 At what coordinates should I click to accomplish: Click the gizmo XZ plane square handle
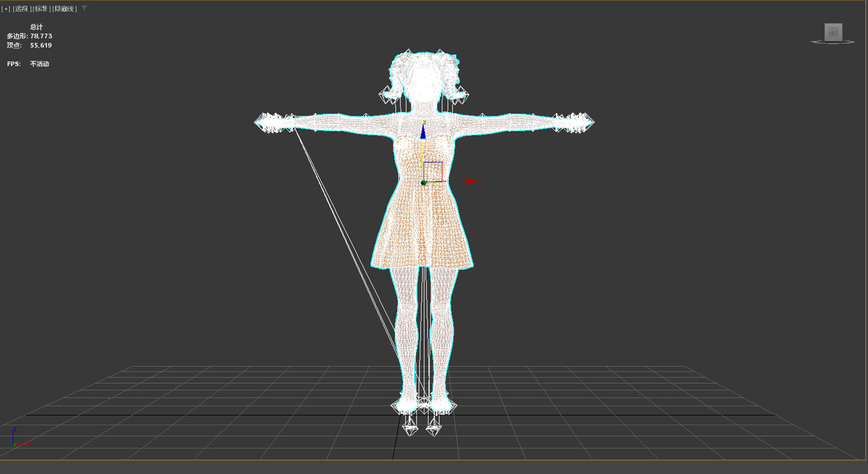pyautogui.click(x=433, y=172)
